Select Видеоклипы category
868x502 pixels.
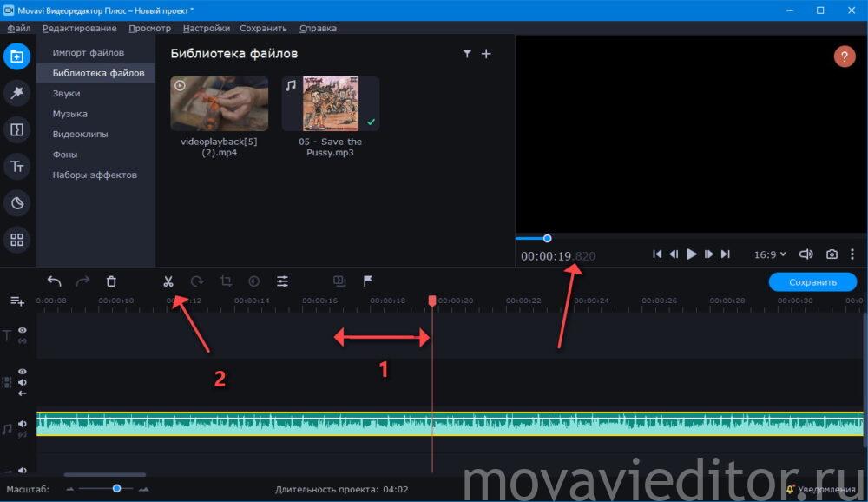coord(80,134)
